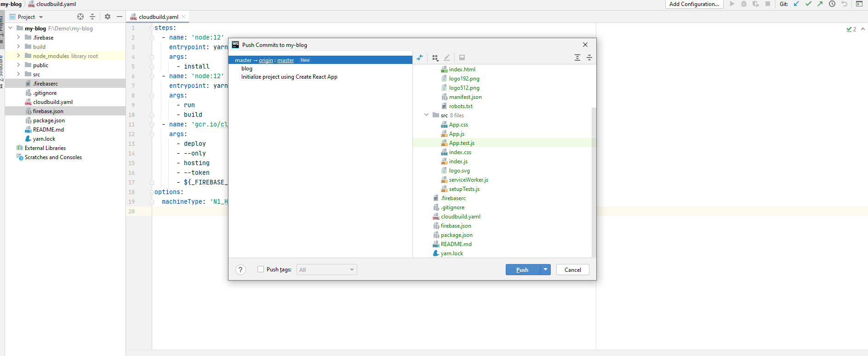Expand the public folder in Project tree

pos(18,65)
